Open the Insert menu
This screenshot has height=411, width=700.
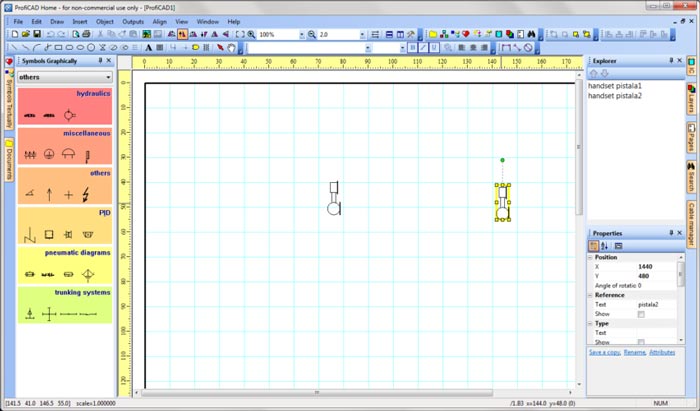80,21
